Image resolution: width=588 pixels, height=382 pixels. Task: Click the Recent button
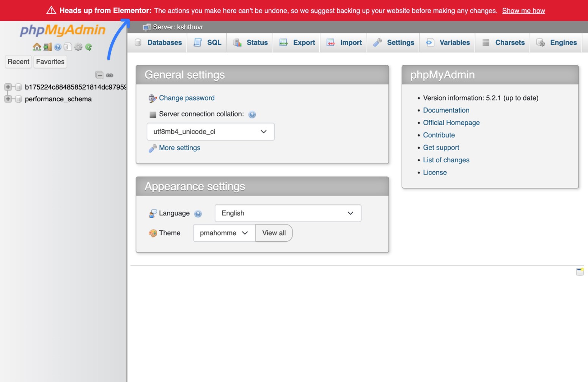point(18,62)
